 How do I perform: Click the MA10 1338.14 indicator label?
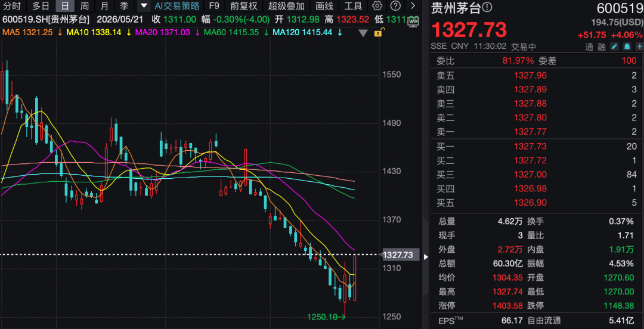[x=95, y=32]
